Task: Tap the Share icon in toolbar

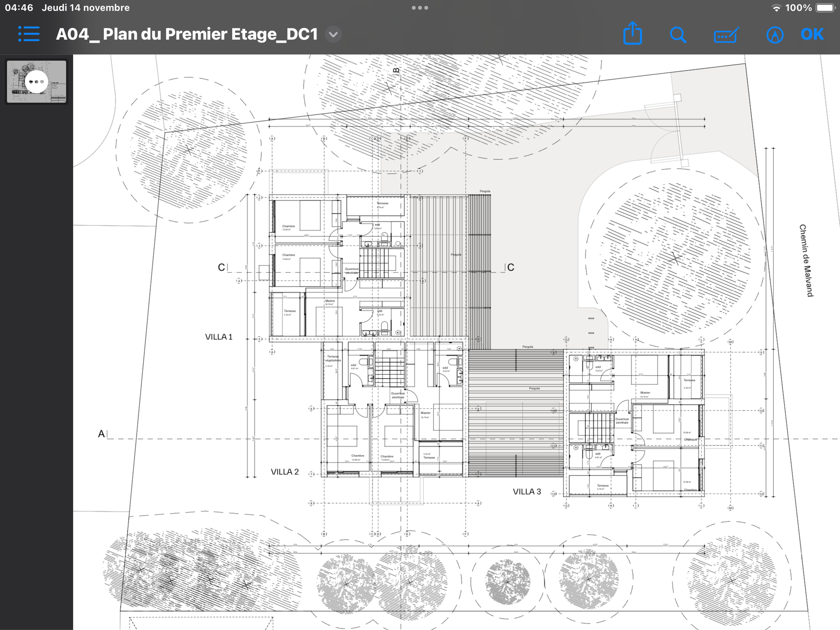Action: pyautogui.click(x=633, y=34)
